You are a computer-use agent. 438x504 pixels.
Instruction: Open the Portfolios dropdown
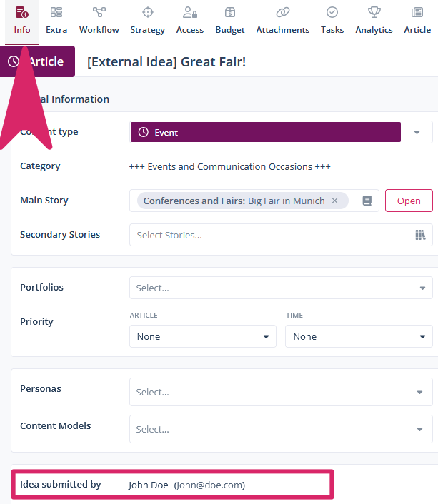pos(422,288)
